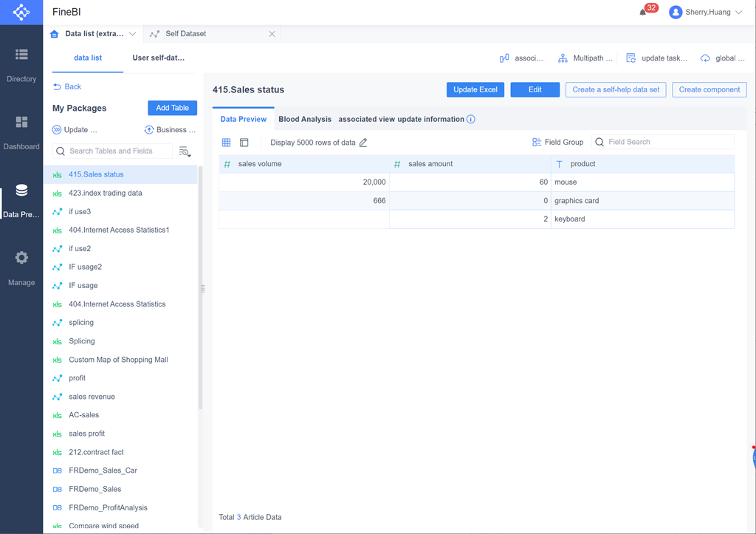Image resolution: width=756 pixels, height=534 pixels.
Task: Switch to User self-dataset tab
Action: 159,58
